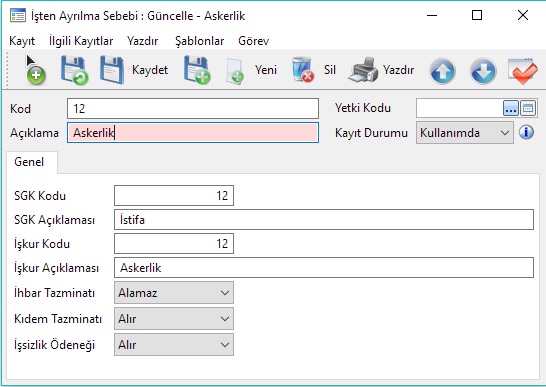Maximize the window
Viewport: 546px width, 387px height.
477,15
